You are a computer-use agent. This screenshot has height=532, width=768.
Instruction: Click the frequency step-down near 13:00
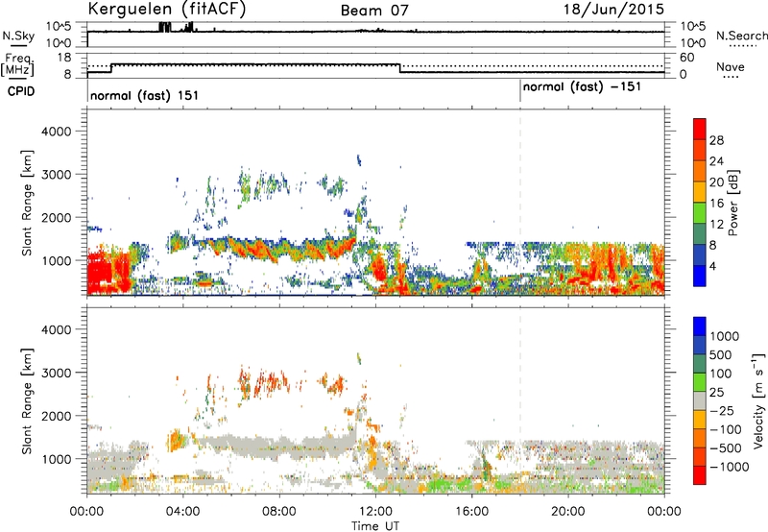pos(400,68)
